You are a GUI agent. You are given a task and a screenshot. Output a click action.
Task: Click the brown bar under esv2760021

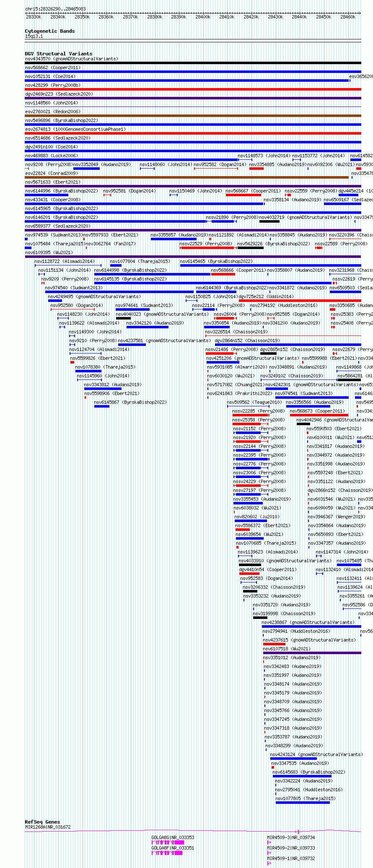coord(193,116)
